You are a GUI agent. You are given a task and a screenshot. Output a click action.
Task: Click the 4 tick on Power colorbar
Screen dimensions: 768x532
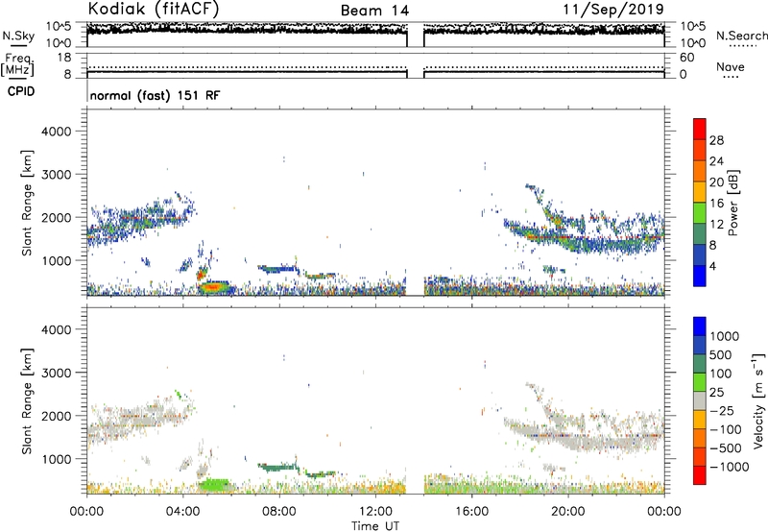(x=712, y=266)
